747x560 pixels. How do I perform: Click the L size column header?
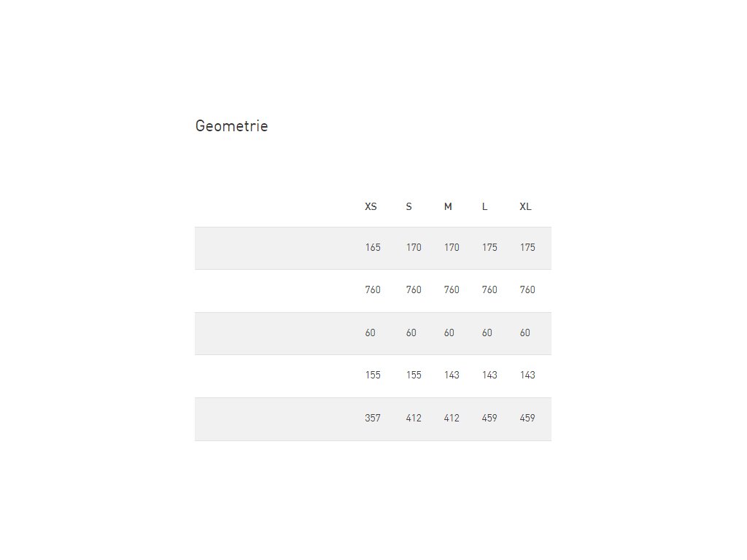click(x=484, y=207)
